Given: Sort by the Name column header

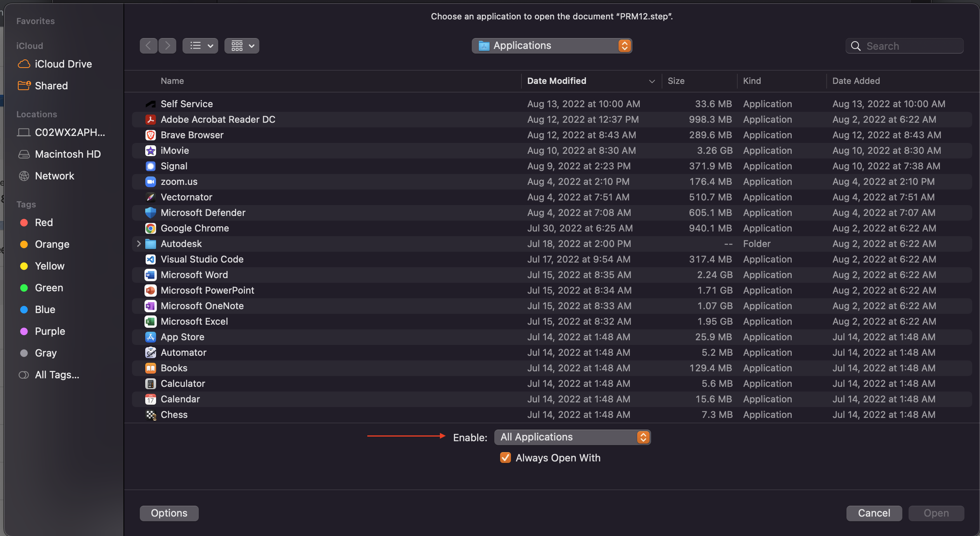Looking at the screenshot, I should coord(172,81).
